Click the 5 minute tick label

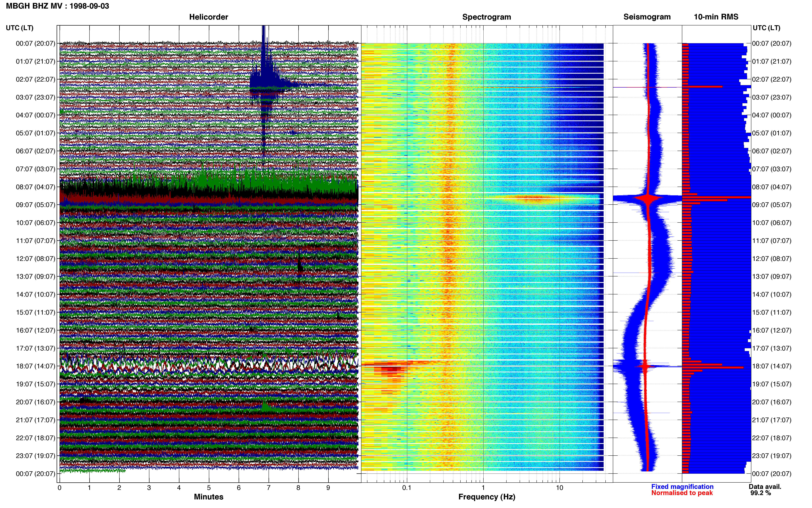[x=209, y=487]
